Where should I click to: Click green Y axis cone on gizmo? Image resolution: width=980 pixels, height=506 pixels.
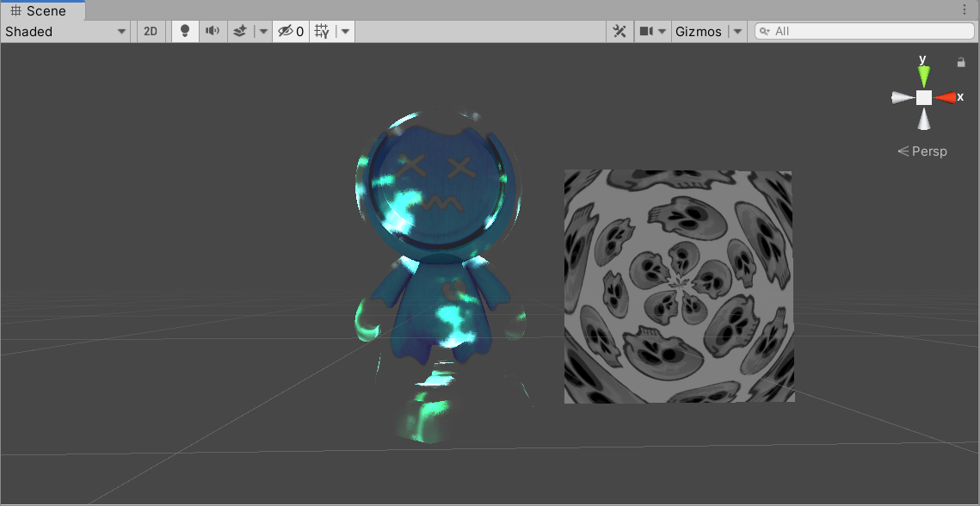[x=924, y=75]
